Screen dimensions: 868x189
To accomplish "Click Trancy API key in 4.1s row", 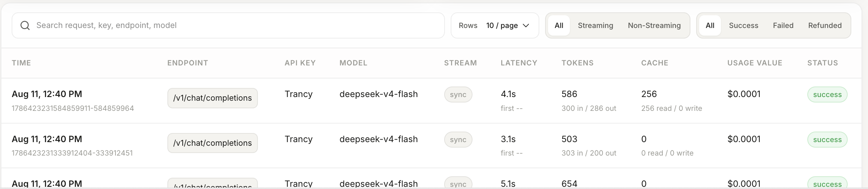I will [299, 94].
